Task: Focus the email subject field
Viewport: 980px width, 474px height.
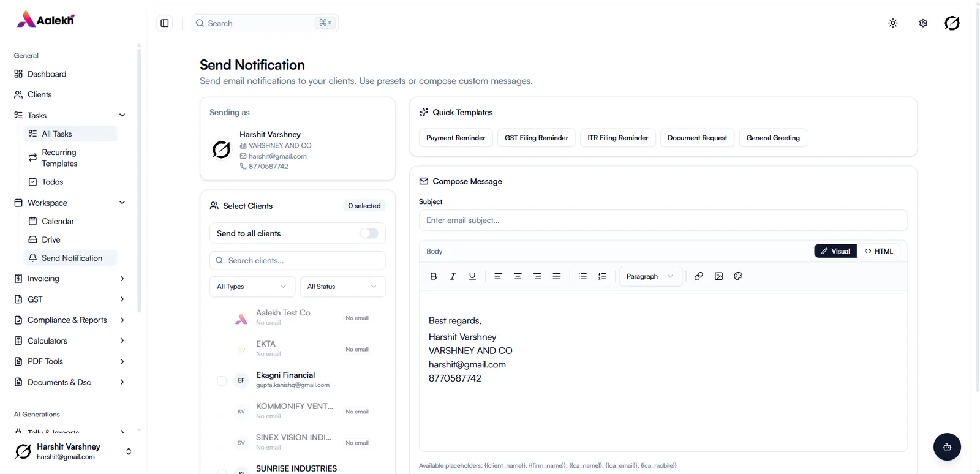Action: pos(663,220)
